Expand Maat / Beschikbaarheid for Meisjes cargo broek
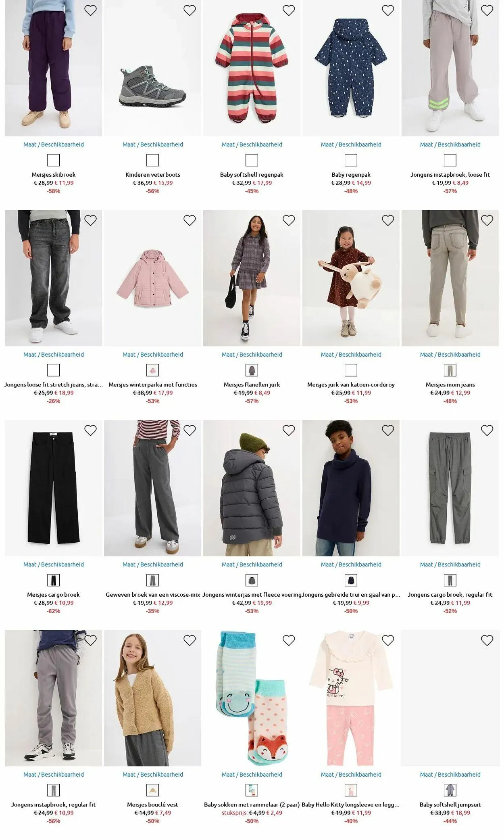Viewport: 504px width, 840px height. tap(54, 564)
